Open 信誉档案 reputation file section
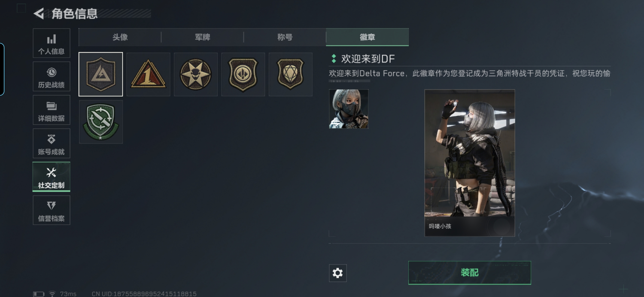The width and height of the screenshot is (644, 297). (x=51, y=210)
